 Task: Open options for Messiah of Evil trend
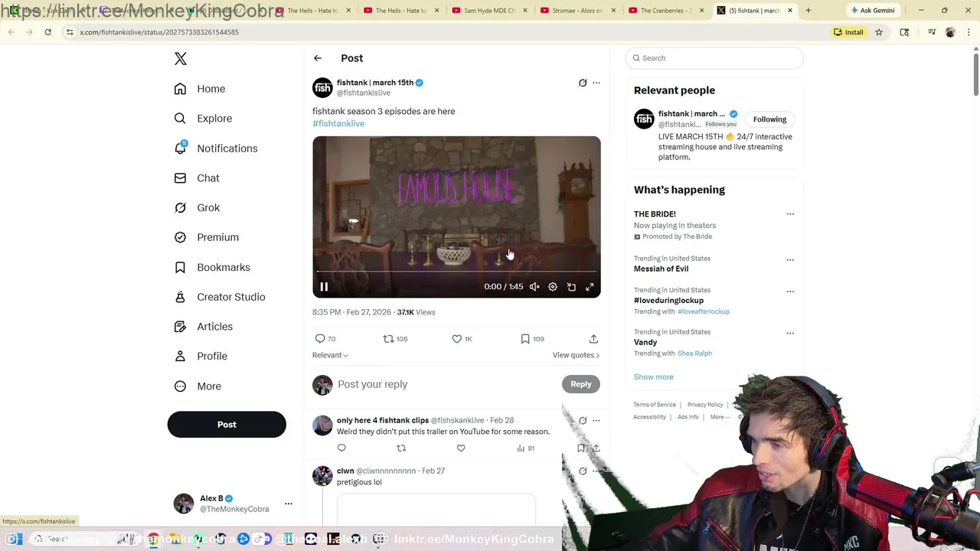point(790,259)
